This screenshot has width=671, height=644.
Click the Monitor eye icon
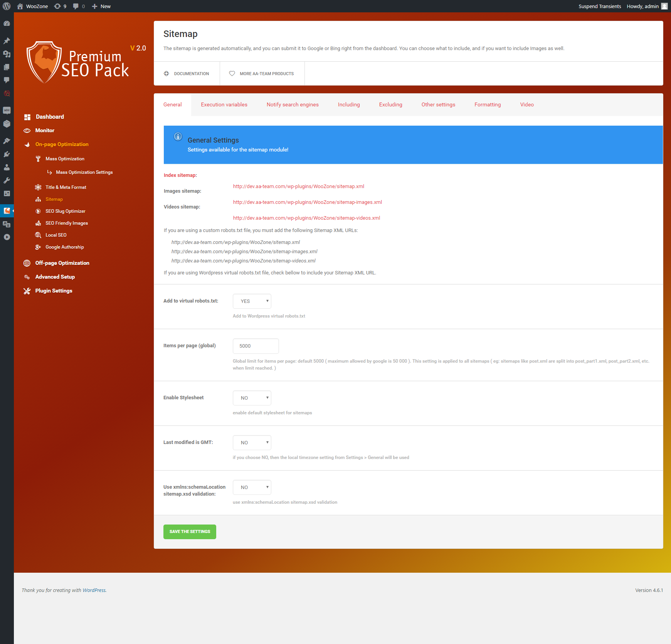pyautogui.click(x=27, y=131)
